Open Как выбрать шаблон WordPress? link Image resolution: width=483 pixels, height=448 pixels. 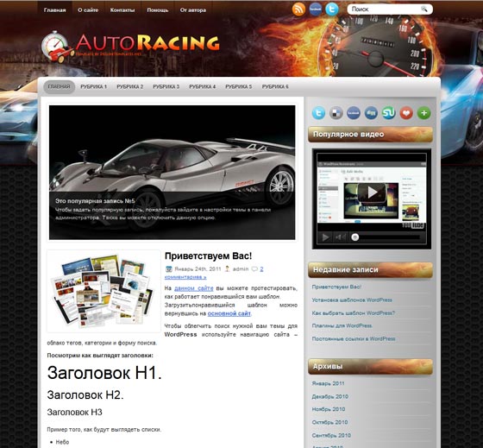353,313
